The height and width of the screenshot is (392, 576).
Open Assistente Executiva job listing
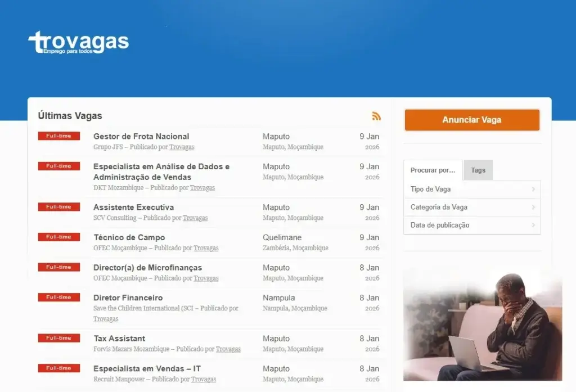133,207
